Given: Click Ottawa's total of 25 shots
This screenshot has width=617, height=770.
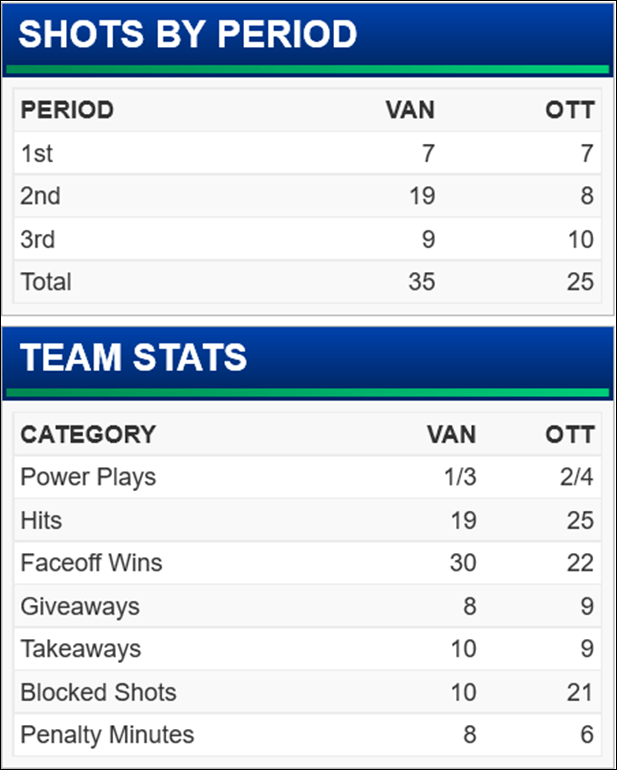Looking at the screenshot, I should (580, 282).
